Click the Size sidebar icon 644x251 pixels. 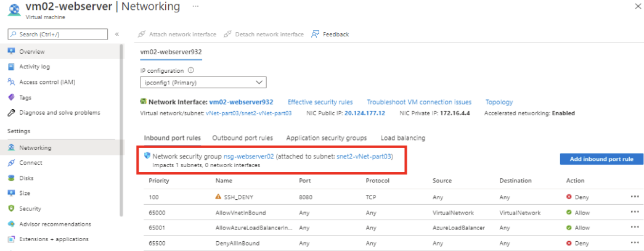point(12,193)
